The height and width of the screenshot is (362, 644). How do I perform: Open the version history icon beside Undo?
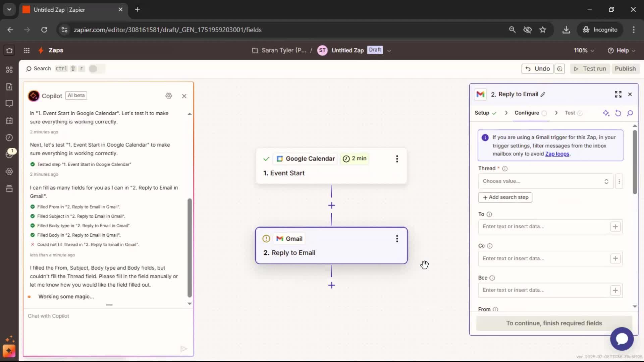[x=560, y=69]
